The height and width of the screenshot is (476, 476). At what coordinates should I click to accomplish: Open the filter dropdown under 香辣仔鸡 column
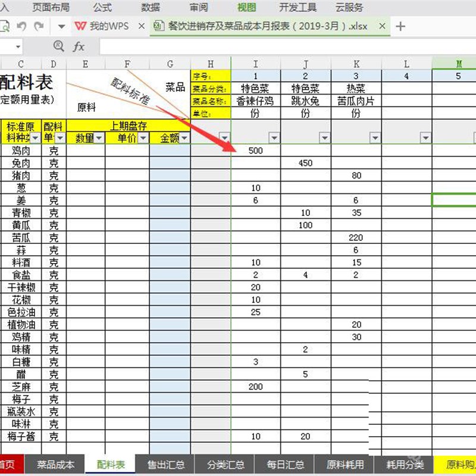coord(274,137)
